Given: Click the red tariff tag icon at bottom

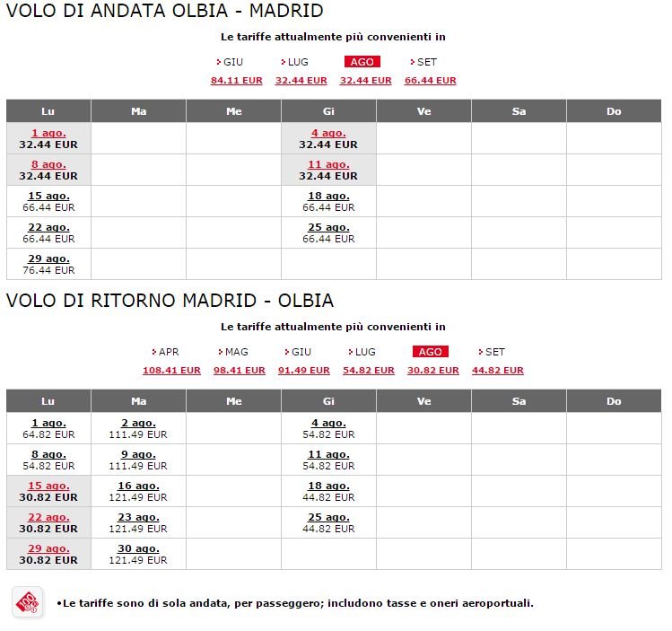Looking at the screenshot, I should click(27, 601).
